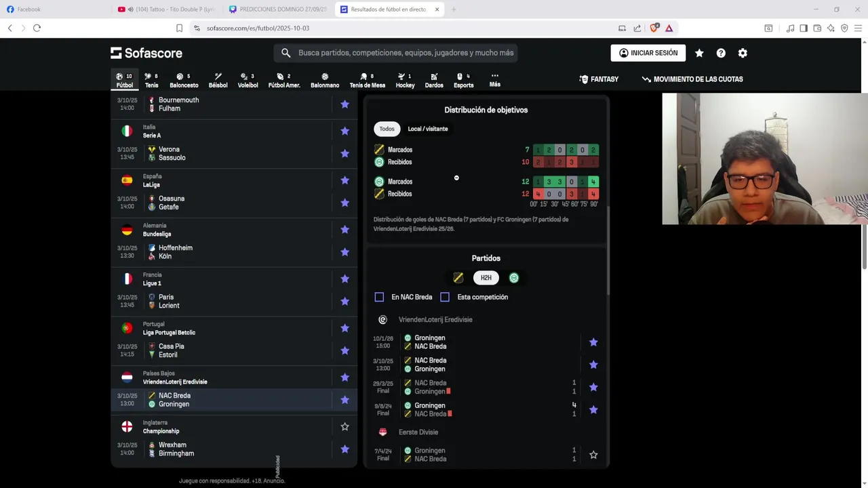The width and height of the screenshot is (868, 488).
Task: Open the Brave Wallet icon
Action: pos(817,28)
